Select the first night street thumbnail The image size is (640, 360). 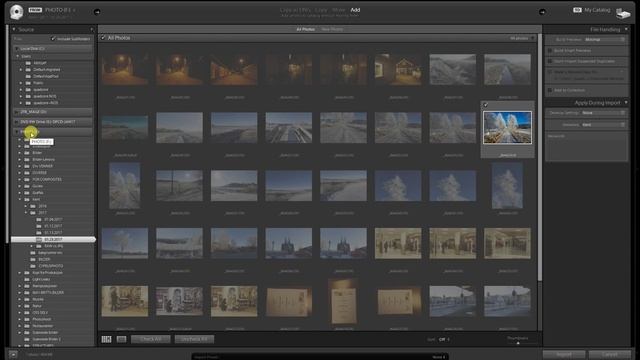125,70
